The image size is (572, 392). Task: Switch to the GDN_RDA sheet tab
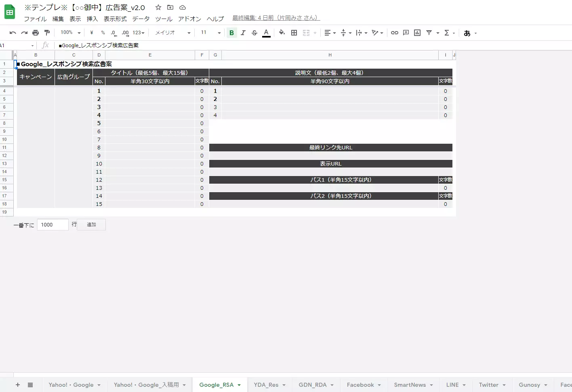(x=313, y=385)
